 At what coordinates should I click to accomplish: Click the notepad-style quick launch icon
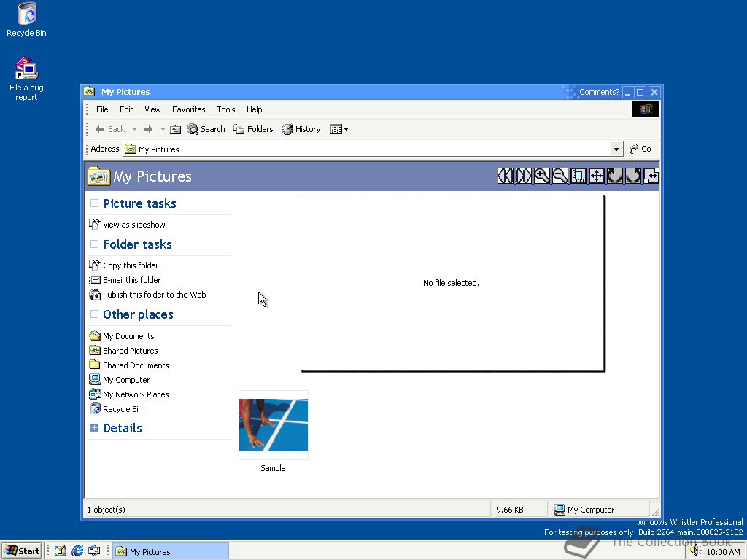click(x=61, y=551)
